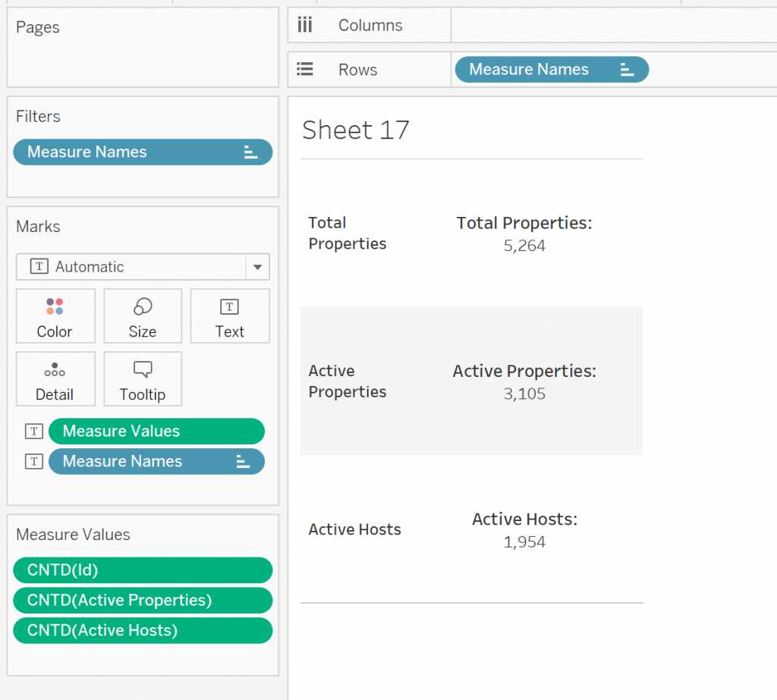This screenshot has height=700, width=777.
Task: Click the Filters shelf label
Action: [38, 117]
